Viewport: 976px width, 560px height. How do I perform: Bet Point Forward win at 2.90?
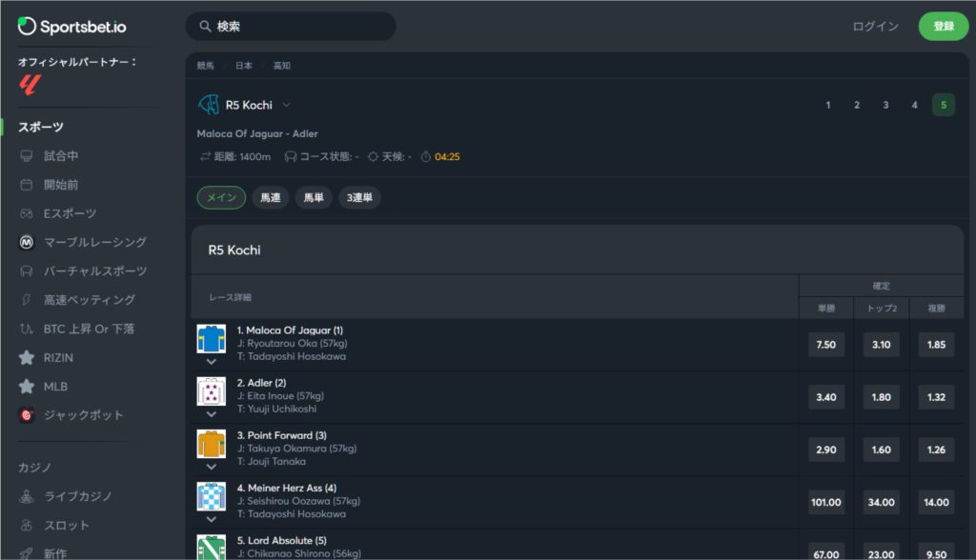pos(826,450)
